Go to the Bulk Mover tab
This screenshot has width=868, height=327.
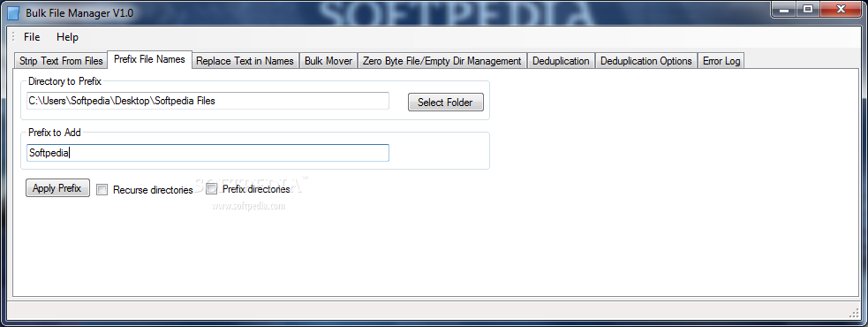328,61
